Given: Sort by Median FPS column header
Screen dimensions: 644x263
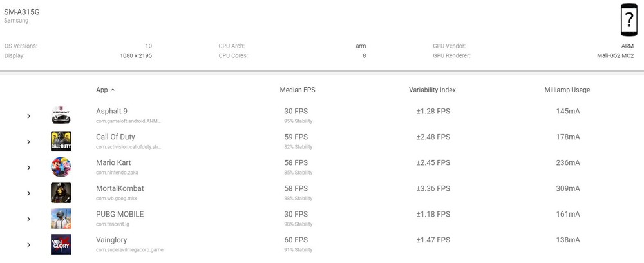Looking at the screenshot, I should 298,90.
